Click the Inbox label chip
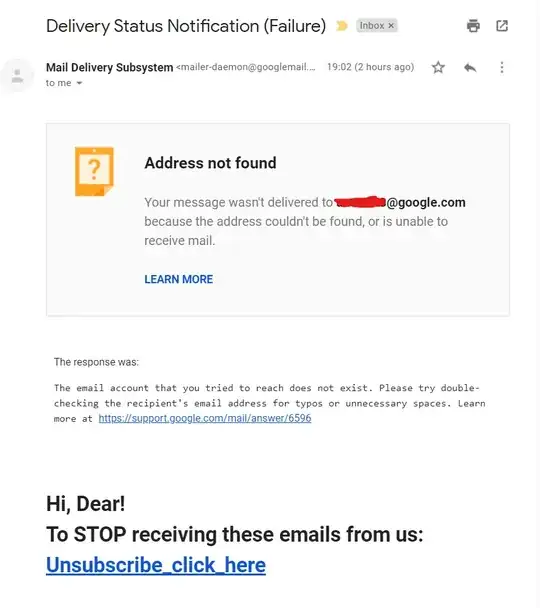 pyautogui.click(x=372, y=26)
